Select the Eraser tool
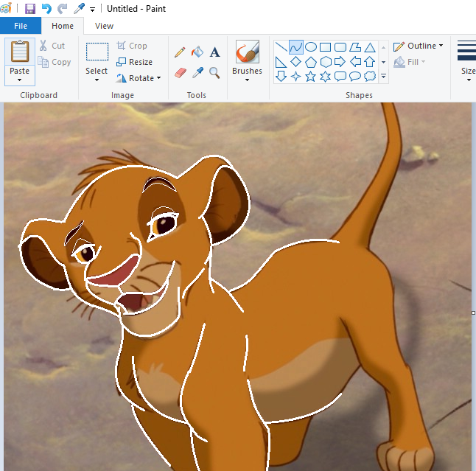 pyautogui.click(x=181, y=73)
